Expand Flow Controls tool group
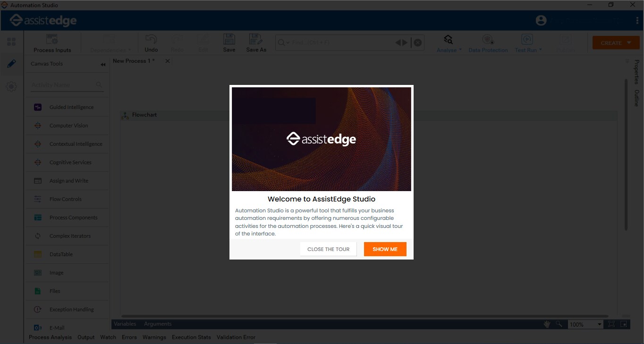Screen dimensions: 644x344 click(x=67, y=199)
